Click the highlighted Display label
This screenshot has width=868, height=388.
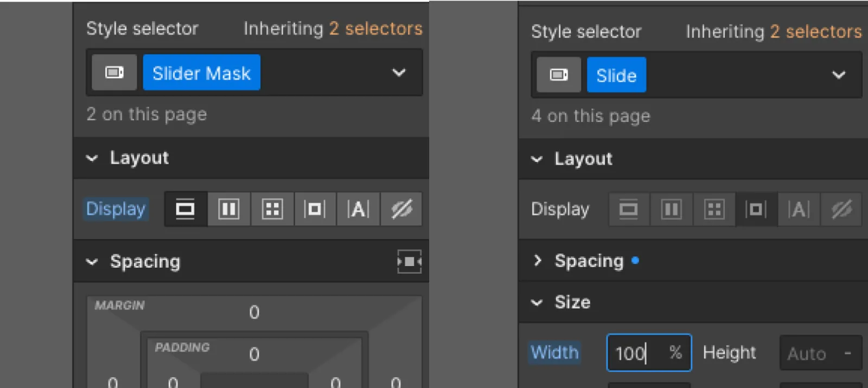116,209
